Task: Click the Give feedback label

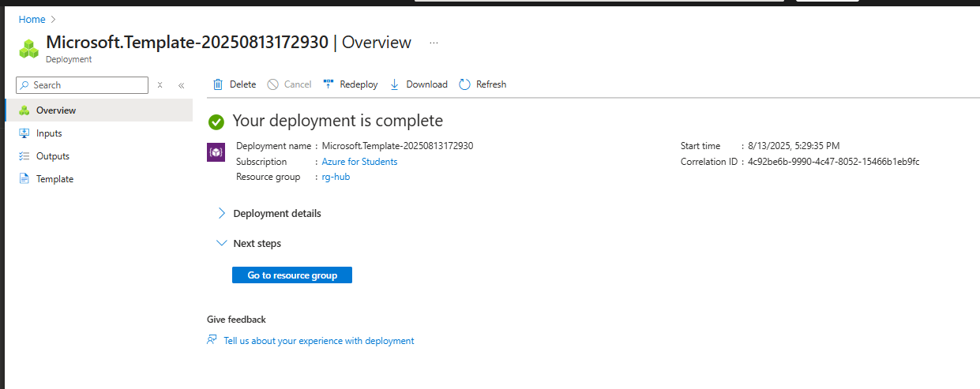Action: point(236,320)
